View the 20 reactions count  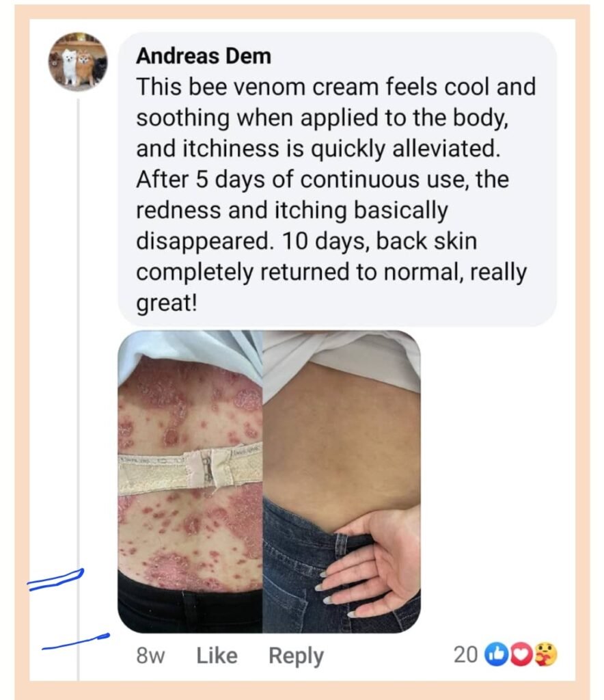point(465,655)
